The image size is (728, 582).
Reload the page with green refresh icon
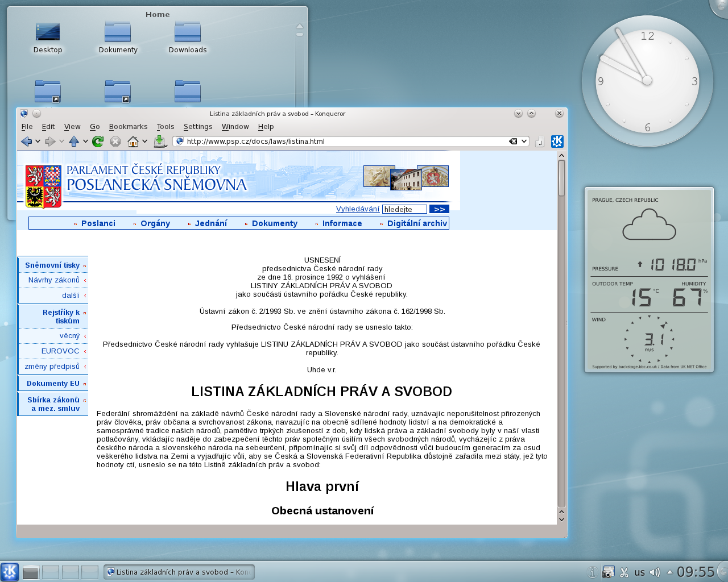(x=98, y=142)
